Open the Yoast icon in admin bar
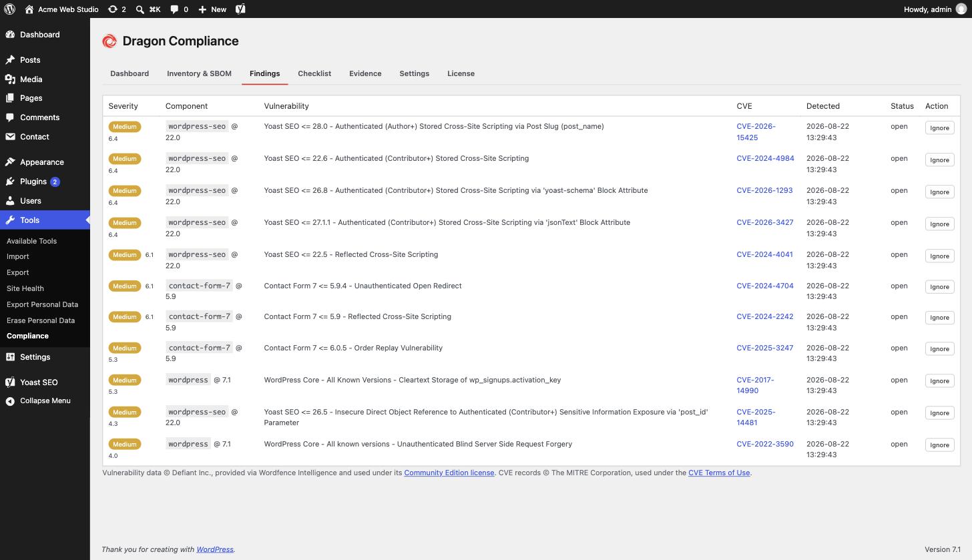This screenshot has height=560, width=972. point(240,9)
